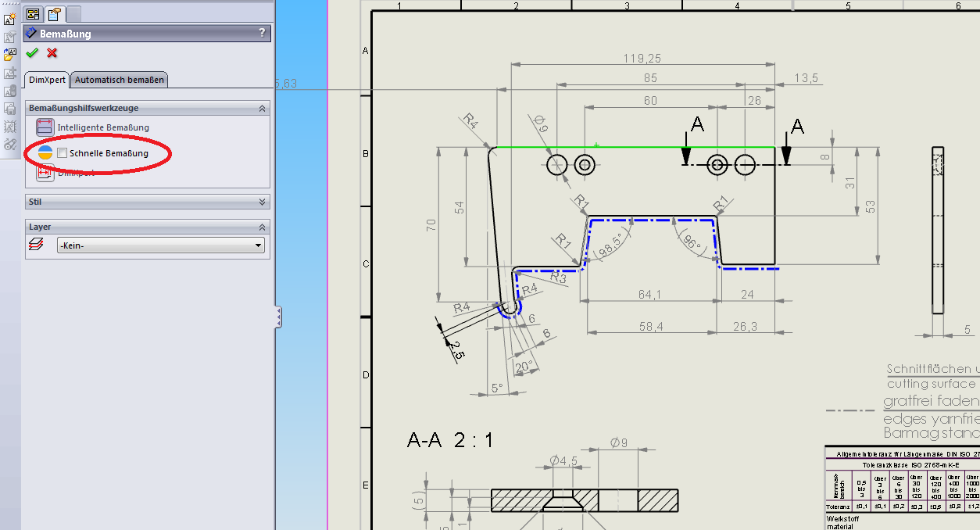Click the blue-orange circle beside Schnelle Bemaßung

45,153
